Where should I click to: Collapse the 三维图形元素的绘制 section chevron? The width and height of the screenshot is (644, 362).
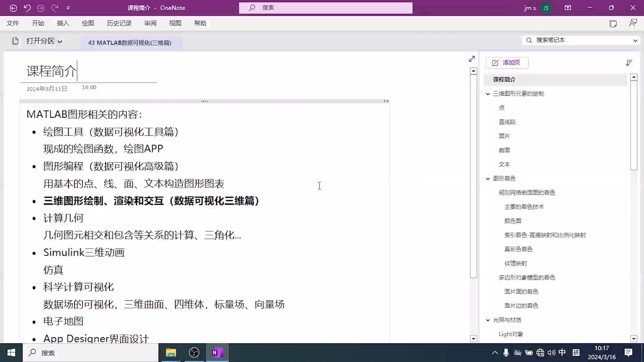[488, 94]
